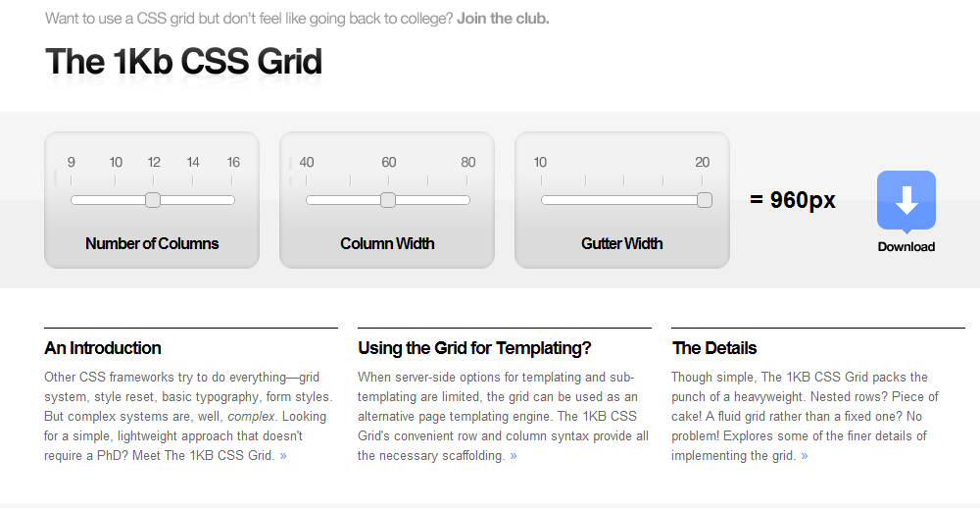Click The 1Kb CSS Grid title

click(183, 62)
